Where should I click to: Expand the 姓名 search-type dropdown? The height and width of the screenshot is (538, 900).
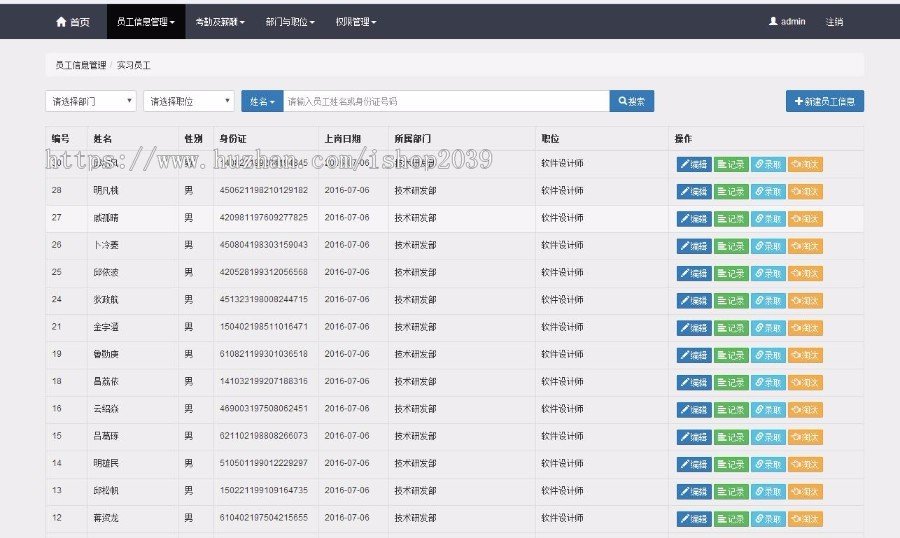tap(262, 101)
